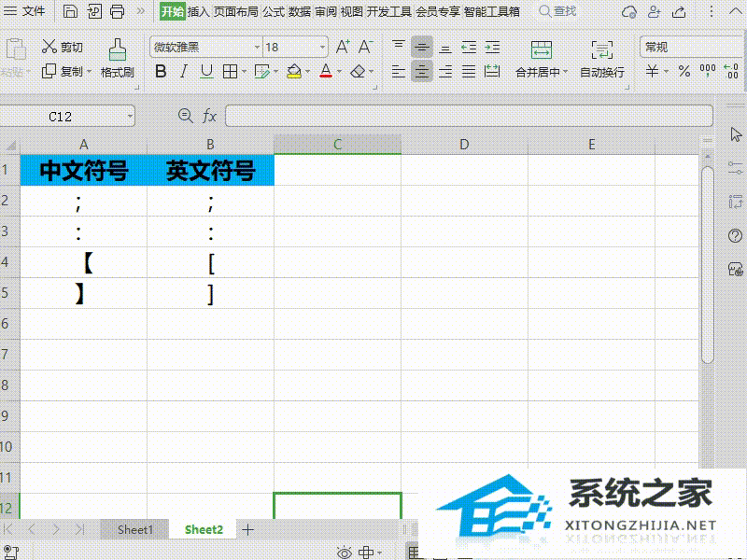Screen dimensions: 747x560
Task: Open the 常规 number format dropdown
Action: tap(691, 45)
